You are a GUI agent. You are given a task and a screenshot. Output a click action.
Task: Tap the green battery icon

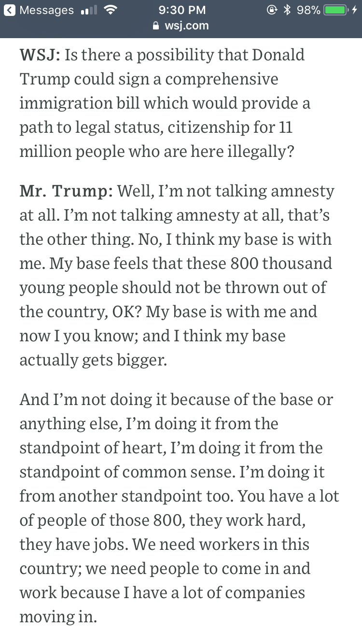pyautogui.click(x=337, y=10)
